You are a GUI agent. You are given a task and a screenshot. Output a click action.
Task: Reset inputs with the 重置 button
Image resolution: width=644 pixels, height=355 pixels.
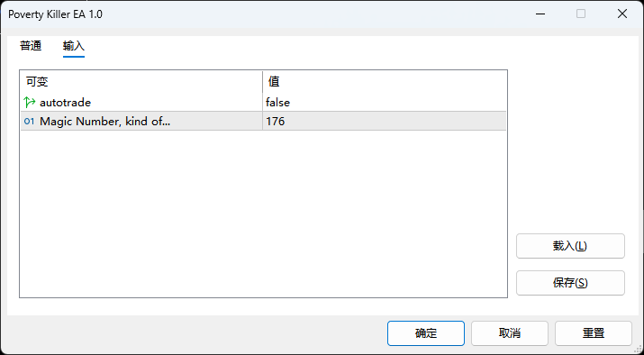coord(594,333)
